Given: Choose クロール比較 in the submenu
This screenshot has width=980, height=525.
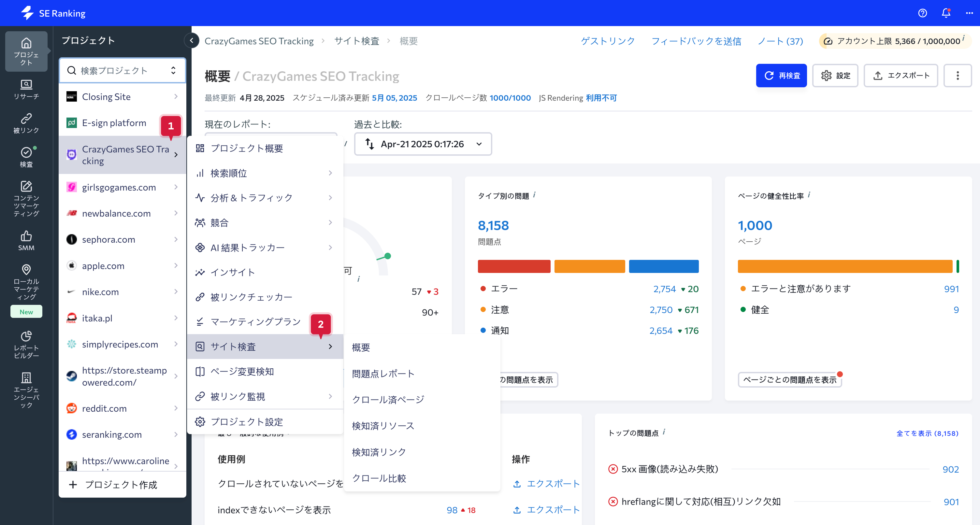Looking at the screenshot, I should pyautogui.click(x=422, y=478).
